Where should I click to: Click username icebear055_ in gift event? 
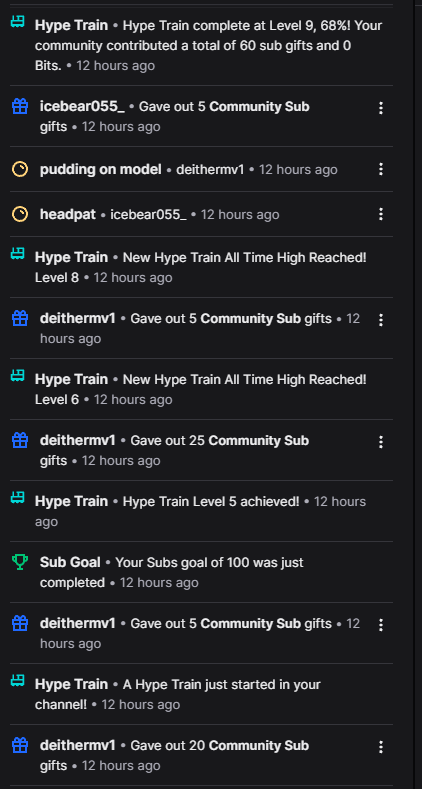82,107
